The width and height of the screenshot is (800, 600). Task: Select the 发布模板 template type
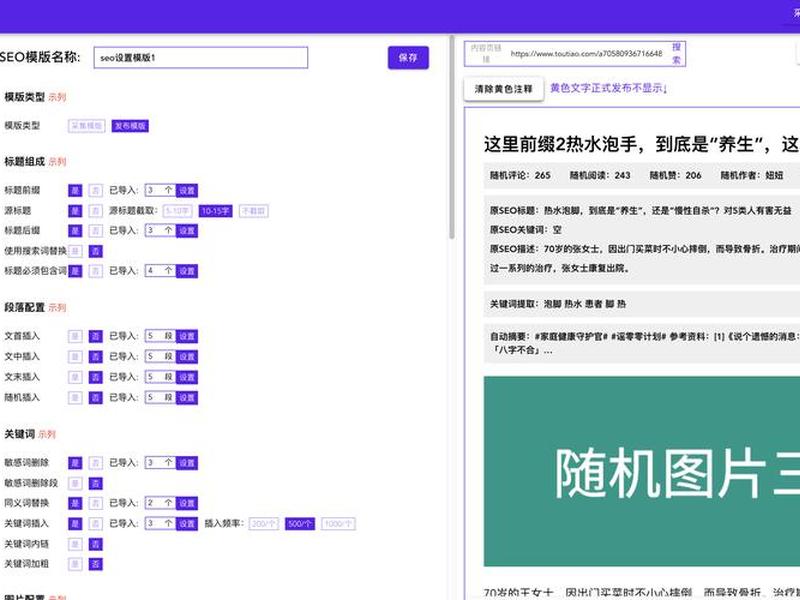click(130, 126)
